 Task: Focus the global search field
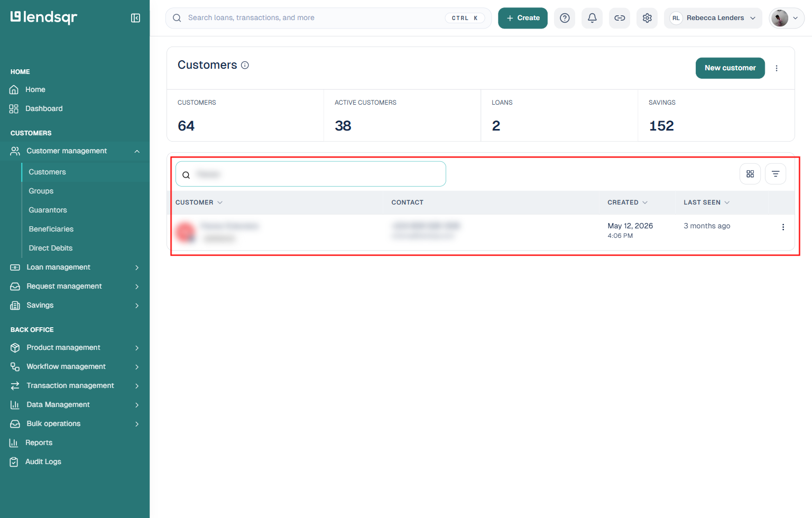coord(328,18)
